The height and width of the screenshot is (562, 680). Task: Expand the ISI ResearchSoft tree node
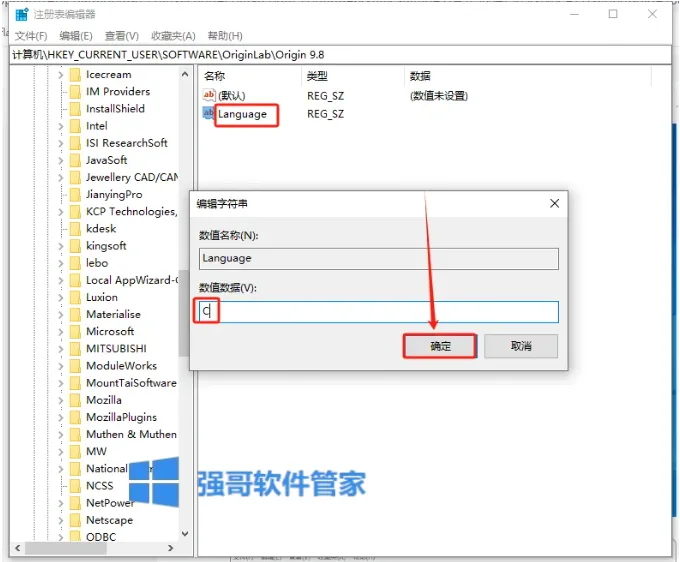coord(61,144)
